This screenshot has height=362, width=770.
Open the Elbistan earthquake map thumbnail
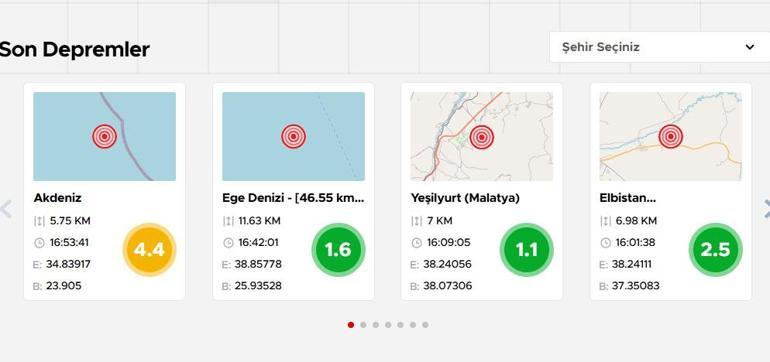click(670, 137)
